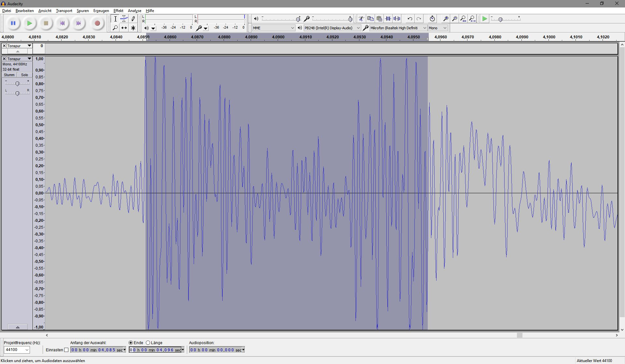Click the Zoom In magnifier icon
Viewport: 625px width, 364px height.
(x=446, y=19)
